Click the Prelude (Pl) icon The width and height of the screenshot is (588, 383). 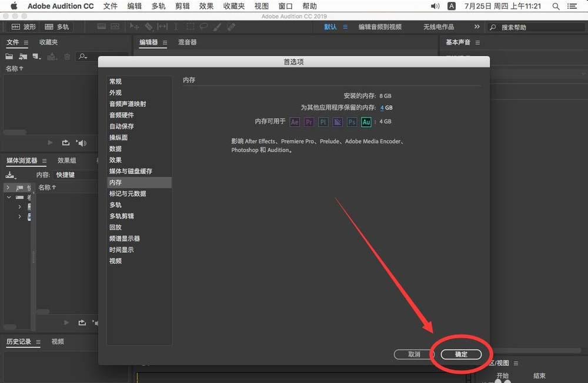pyautogui.click(x=323, y=122)
